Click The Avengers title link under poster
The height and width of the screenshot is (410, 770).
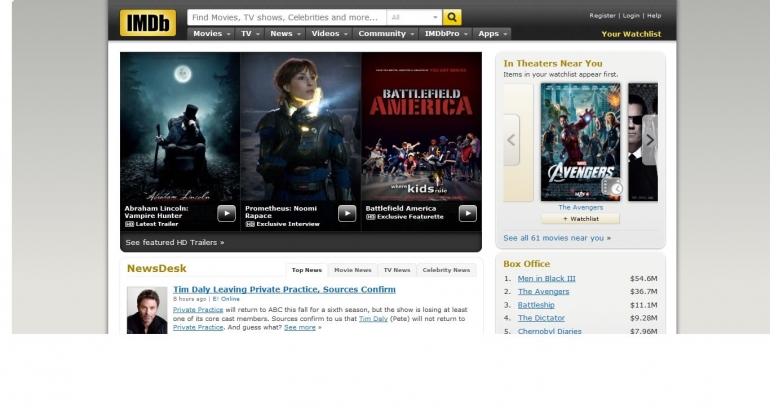pos(580,207)
